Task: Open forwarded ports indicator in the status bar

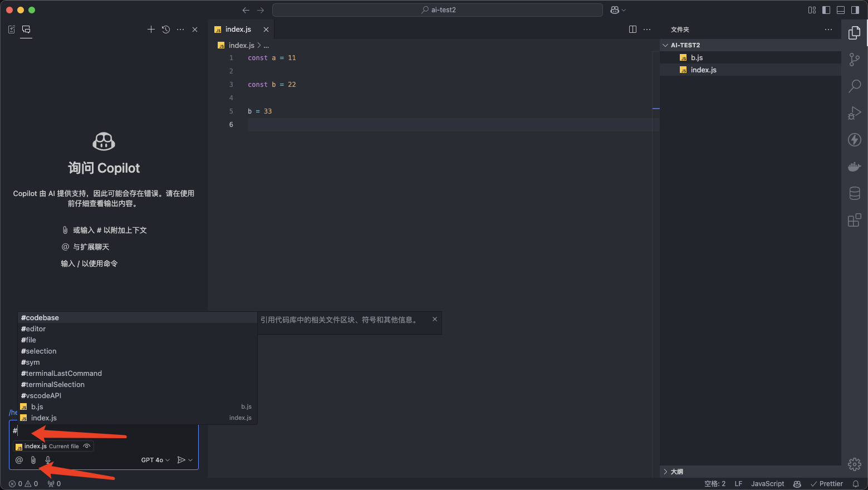Action: click(54, 484)
